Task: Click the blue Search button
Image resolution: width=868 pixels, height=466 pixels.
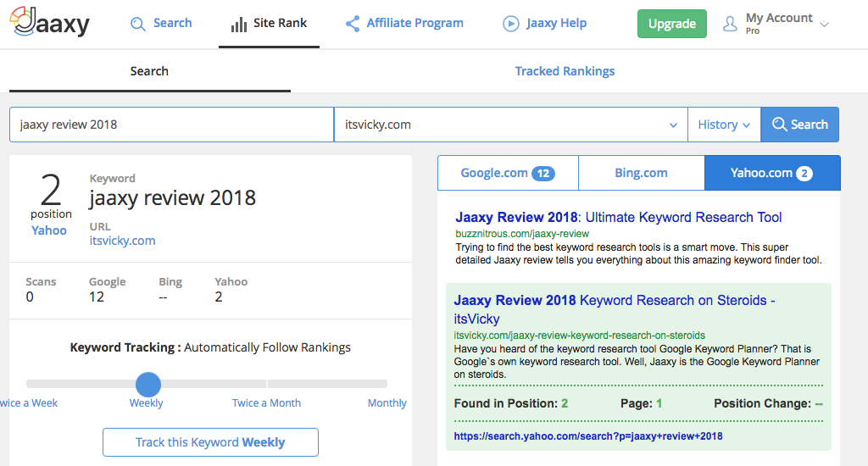Action: coord(800,125)
